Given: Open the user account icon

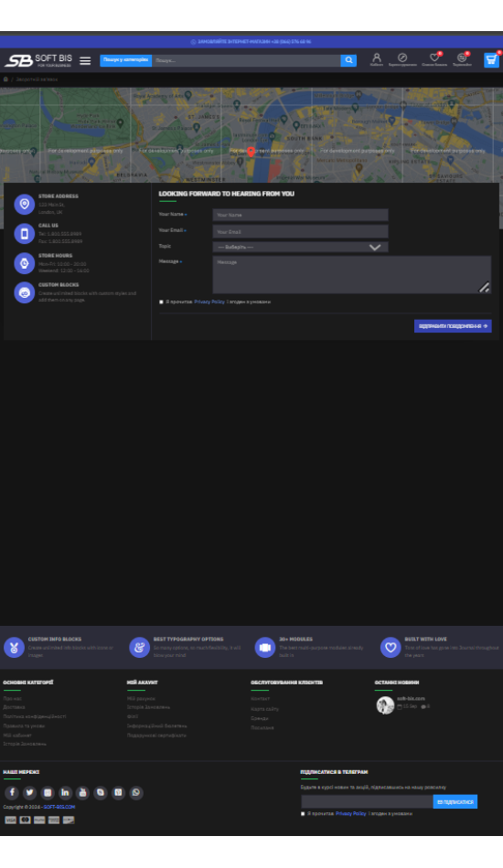Looking at the screenshot, I should tap(377, 58).
